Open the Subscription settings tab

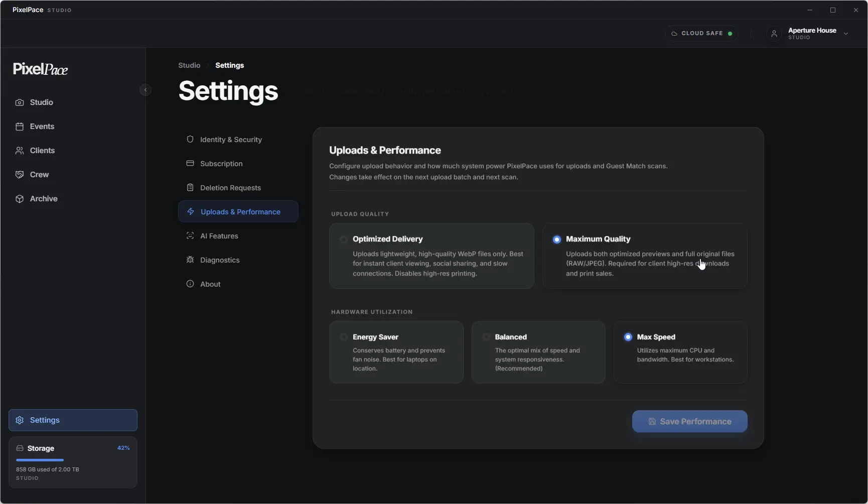(x=238, y=164)
